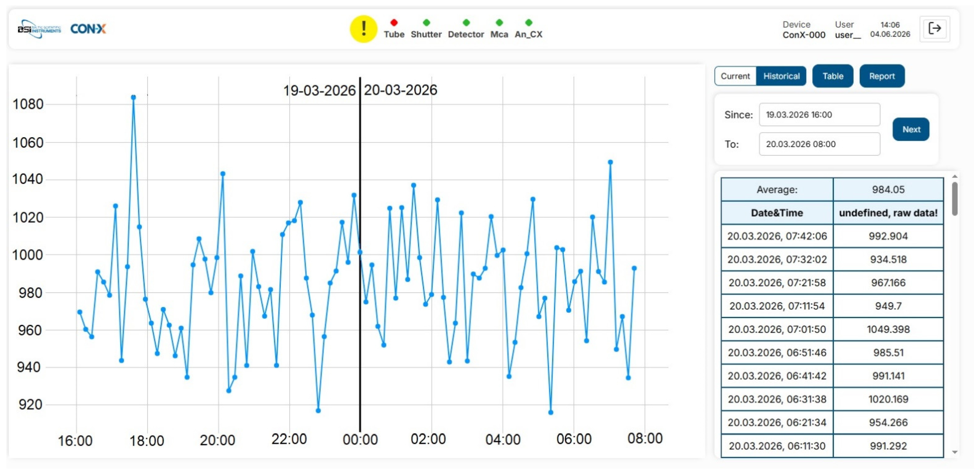Click the value 1049.398
The width and height of the screenshot is (980, 474).
tap(888, 329)
